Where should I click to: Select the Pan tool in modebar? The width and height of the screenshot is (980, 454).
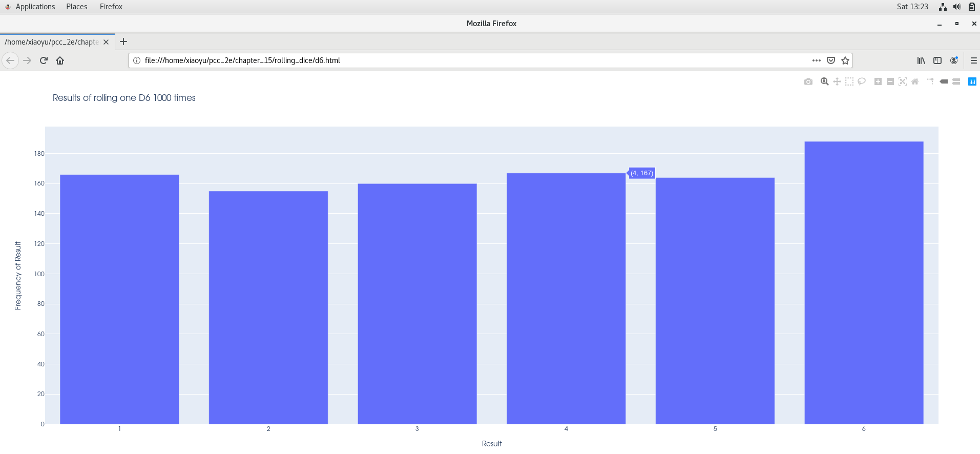pyautogui.click(x=837, y=81)
